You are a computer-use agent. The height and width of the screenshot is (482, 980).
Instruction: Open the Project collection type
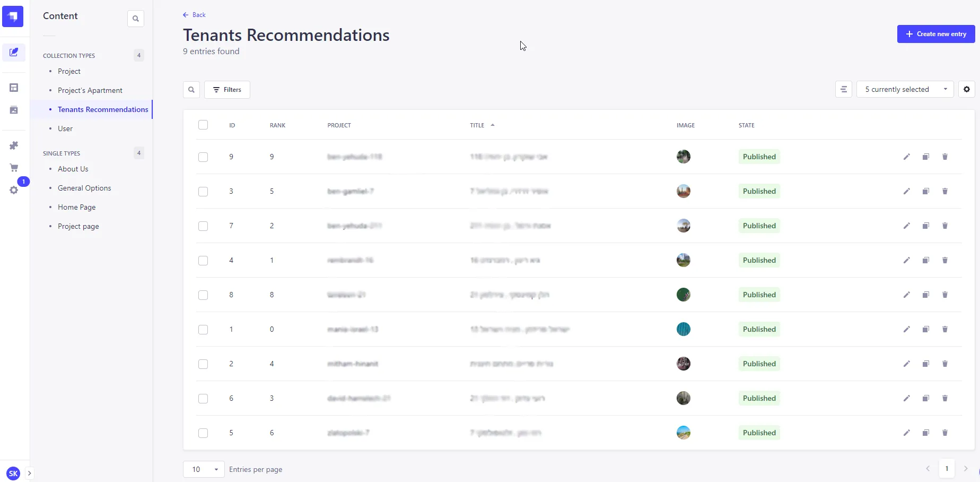[69, 71]
